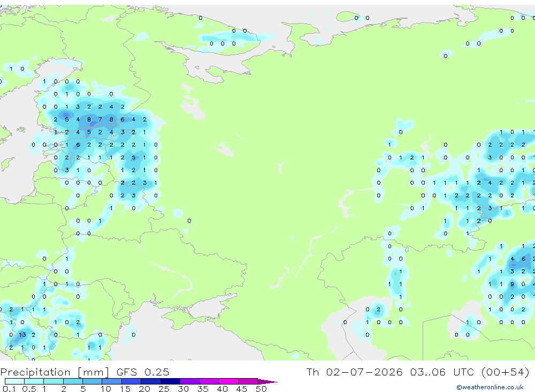This screenshot has width=535, height=392.
Task: Click the legend label "10"
Action: coord(105,389)
